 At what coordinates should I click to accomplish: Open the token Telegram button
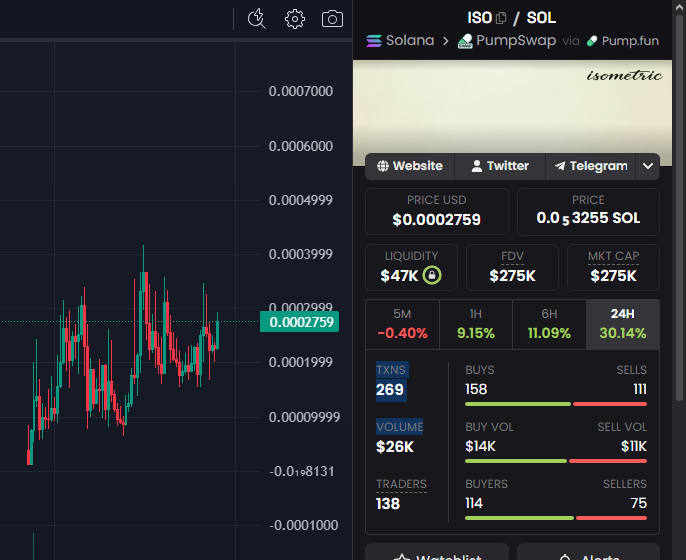click(x=591, y=166)
